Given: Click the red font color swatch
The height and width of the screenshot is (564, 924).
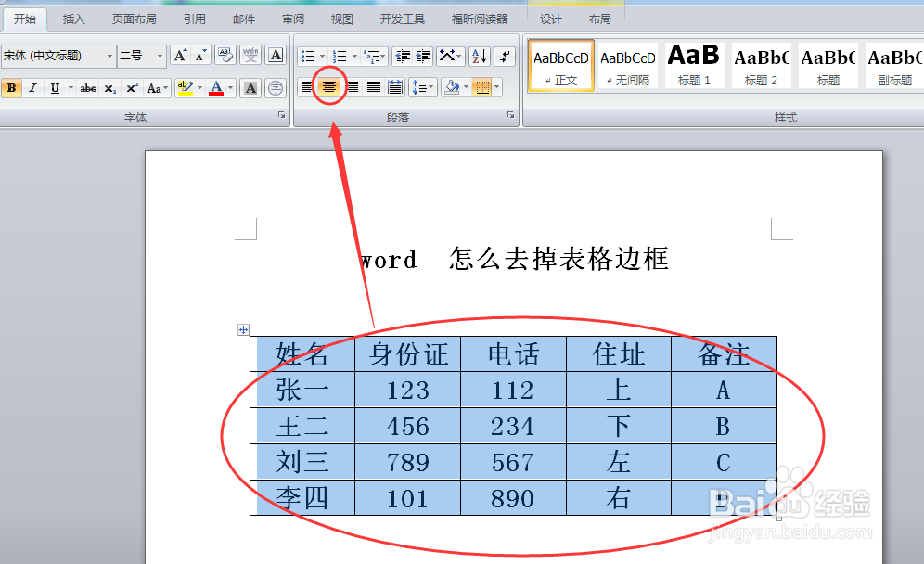Looking at the screenshot, I should click(x=215, y=92).
